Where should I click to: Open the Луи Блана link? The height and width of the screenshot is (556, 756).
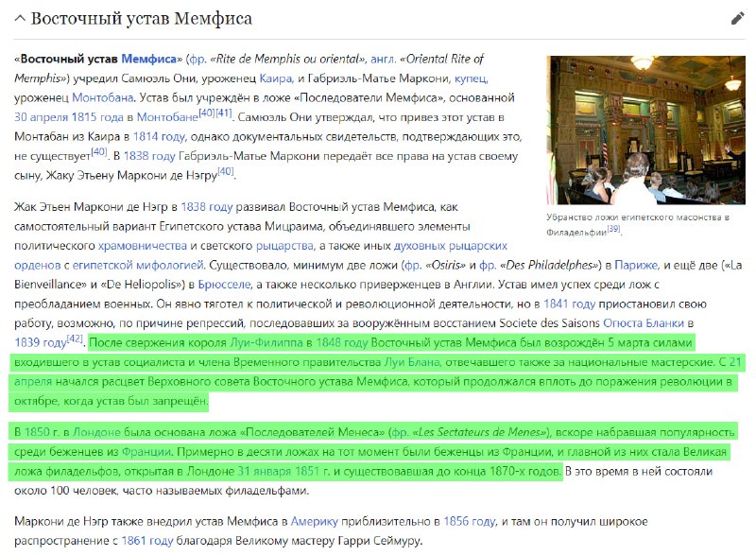coord(412,362)
